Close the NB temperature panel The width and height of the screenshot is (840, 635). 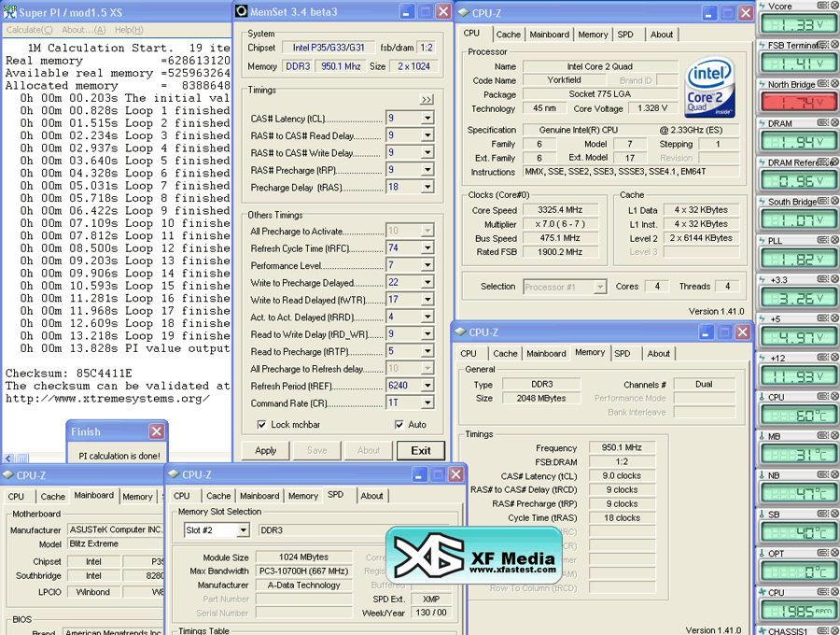(834, 474)
